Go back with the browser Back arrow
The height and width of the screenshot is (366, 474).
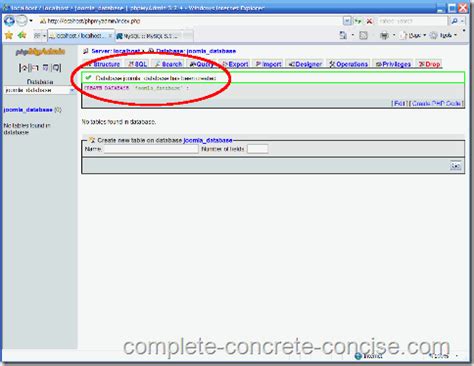tap(9, 21)
